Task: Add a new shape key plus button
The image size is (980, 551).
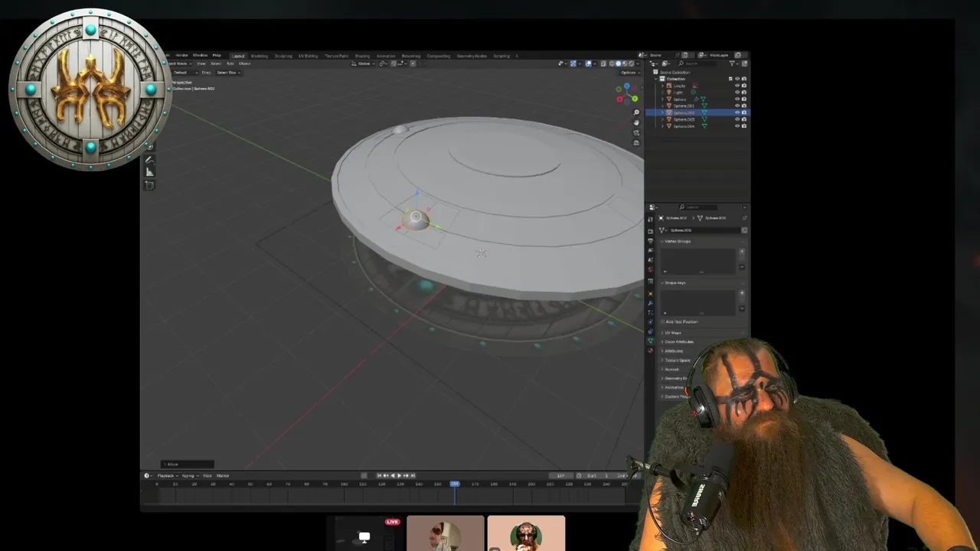Action: point(742,293)
